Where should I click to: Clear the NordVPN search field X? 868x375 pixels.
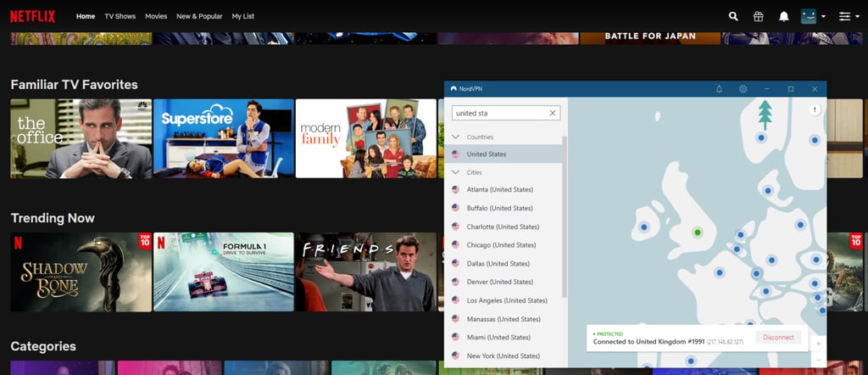(x=553, y=113)
